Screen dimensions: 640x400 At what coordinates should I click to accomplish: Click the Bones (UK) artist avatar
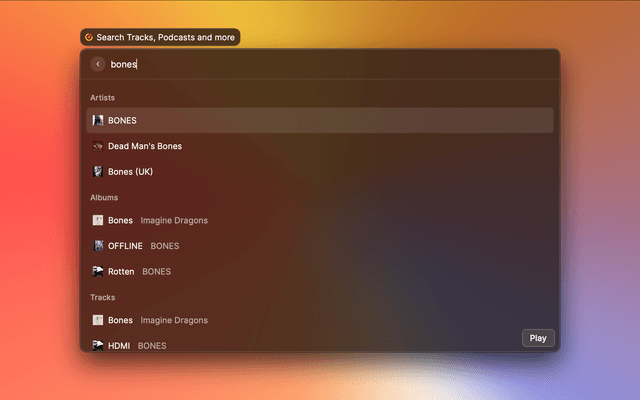98,171
